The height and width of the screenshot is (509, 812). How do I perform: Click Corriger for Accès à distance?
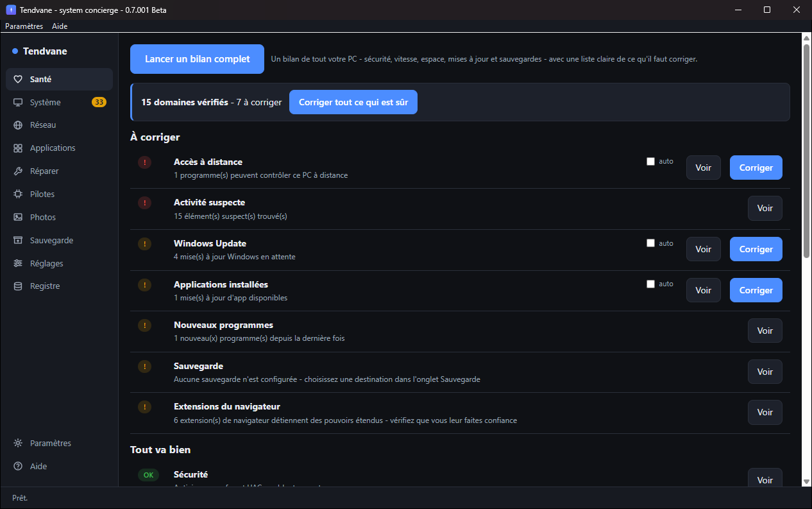pyautogui.click(x=756, y=168)
